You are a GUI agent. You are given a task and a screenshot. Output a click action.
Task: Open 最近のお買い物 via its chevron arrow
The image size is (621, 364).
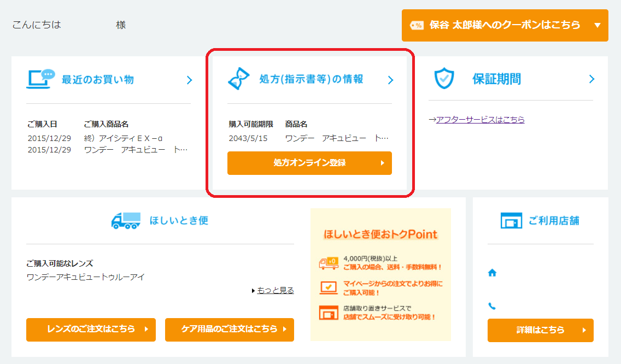point(190,80)
